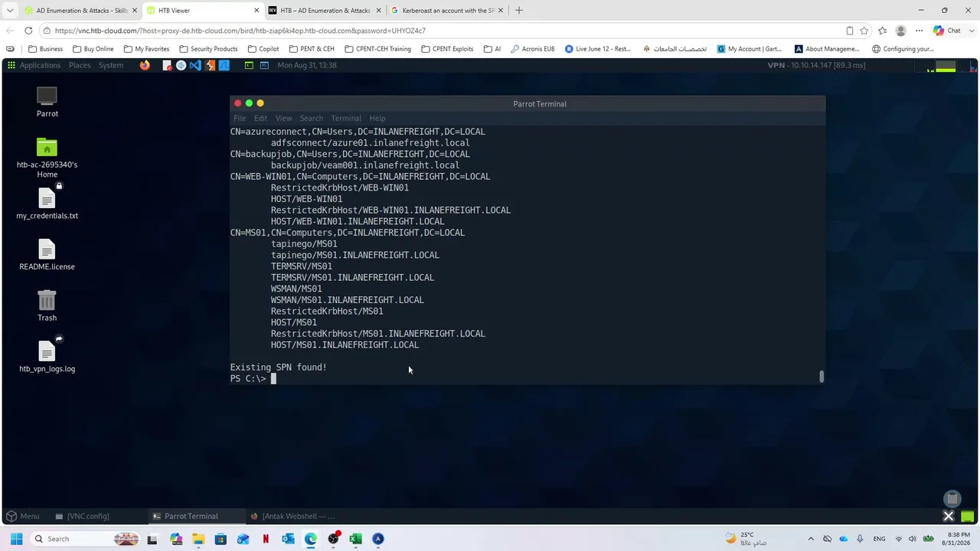Launch Netflix from Windows taskbar
Viewport: 980px width, 551px height.
pos(266,539)
